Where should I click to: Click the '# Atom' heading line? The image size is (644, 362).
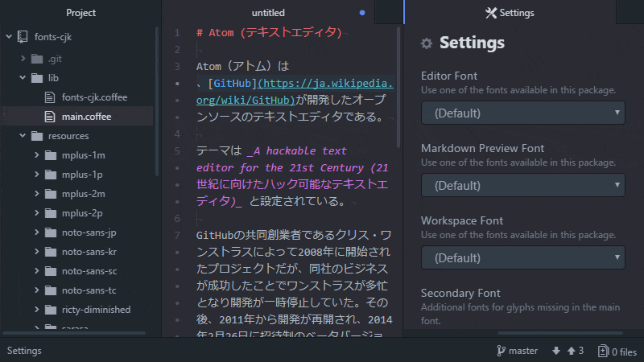click(x=269, y=32)
